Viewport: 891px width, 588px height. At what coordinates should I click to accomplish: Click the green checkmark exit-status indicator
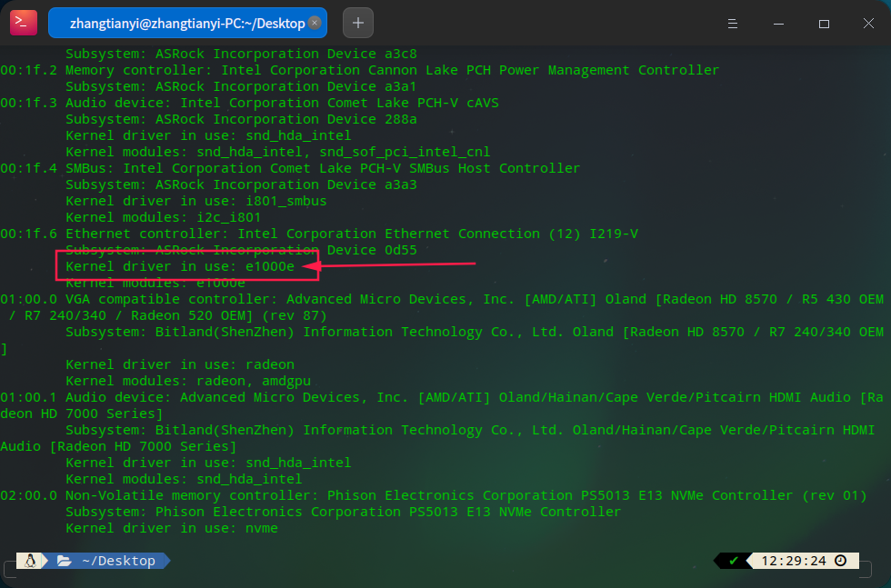pos(733,560)
